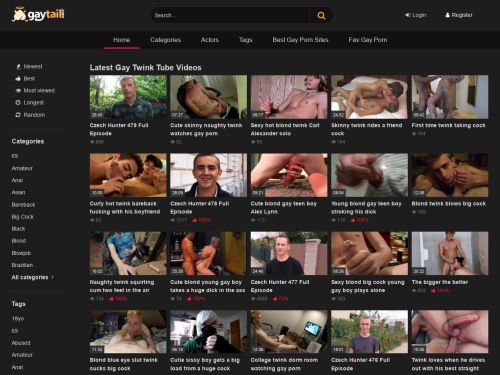Open the Black category

pos(18,229)
